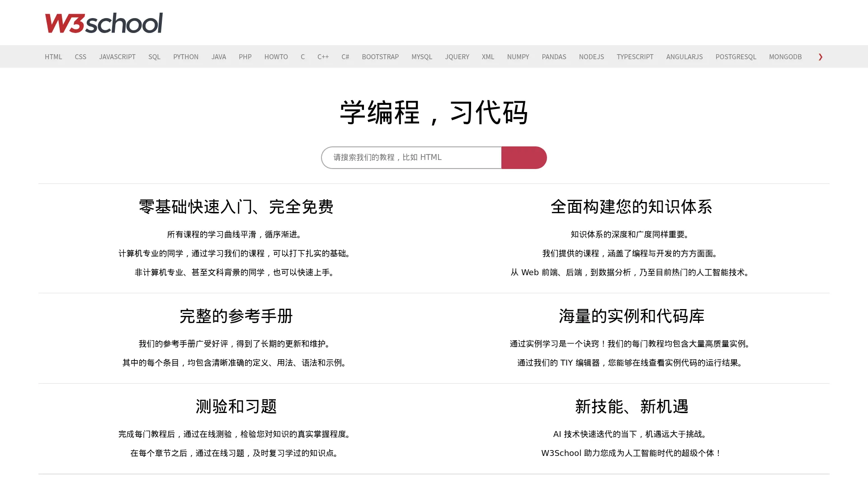The image size is (868, 488).
Task: Open the PYTHON tutorial link
Action: 186,57
